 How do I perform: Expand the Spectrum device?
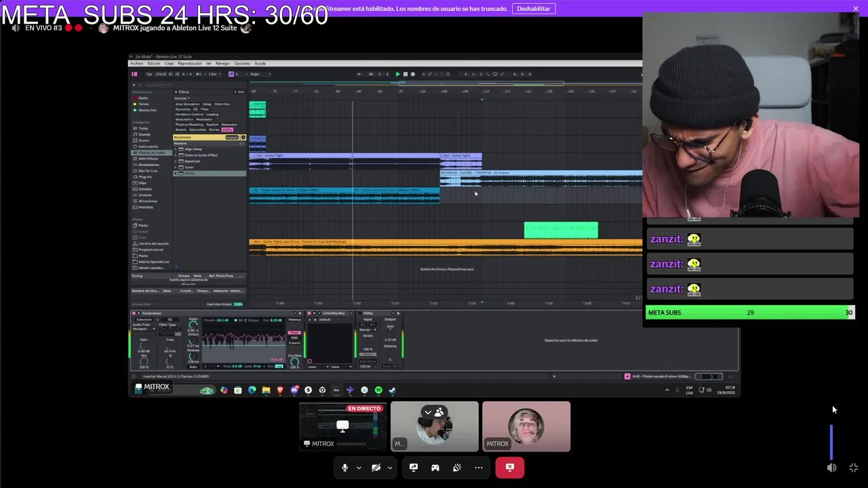tap(176, 161)
